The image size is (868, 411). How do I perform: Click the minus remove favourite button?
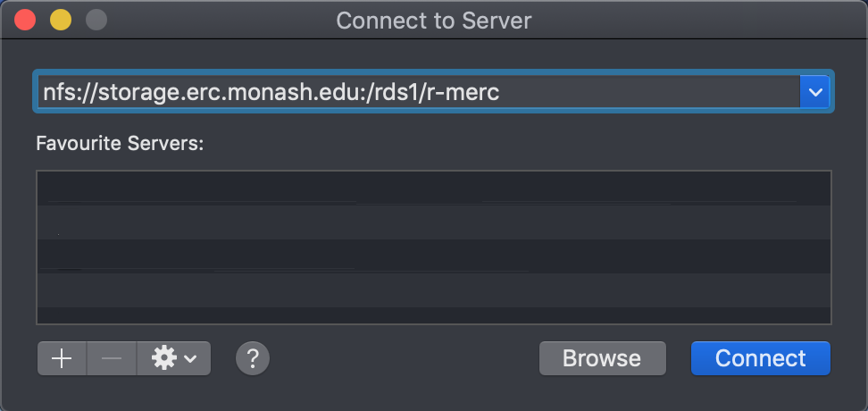coord(112,358)
